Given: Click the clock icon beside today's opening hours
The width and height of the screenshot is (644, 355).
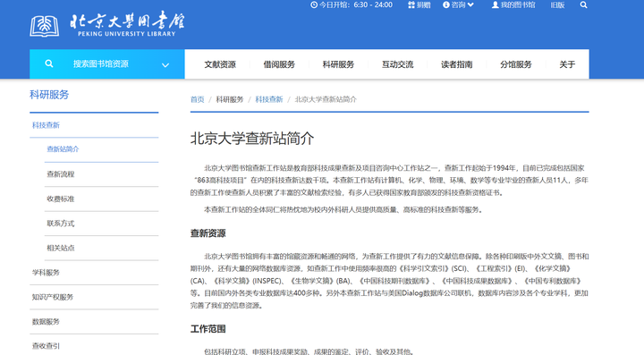Looking at the screenshot, I should click(x=314, y=5).
